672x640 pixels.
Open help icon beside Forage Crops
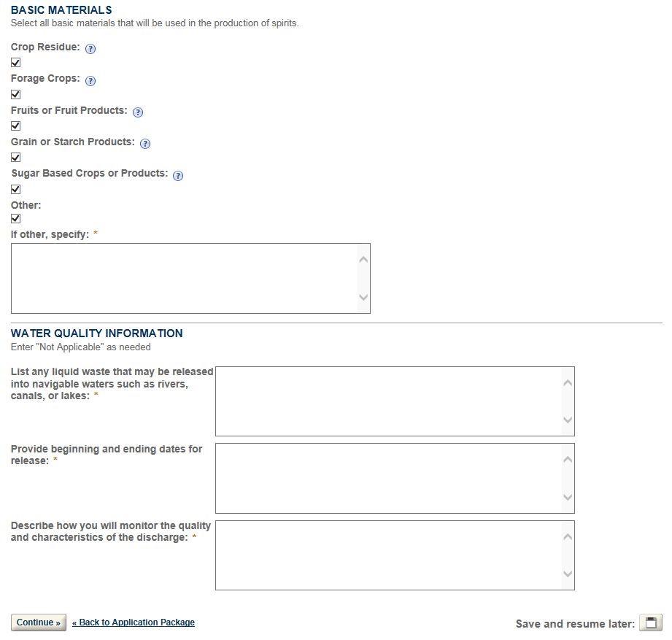tap(90, 80)
